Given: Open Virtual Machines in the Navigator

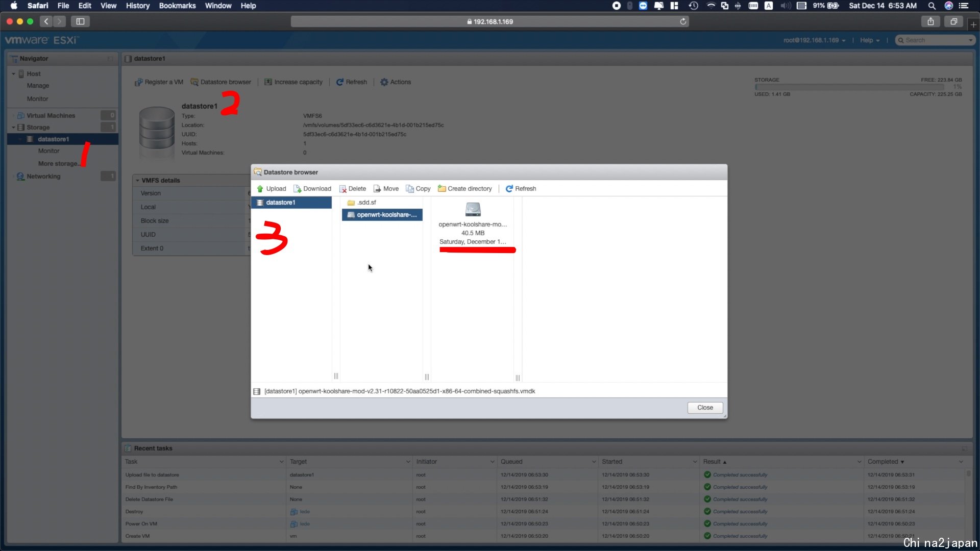Looking at the screenshot, I should (51, 116).
